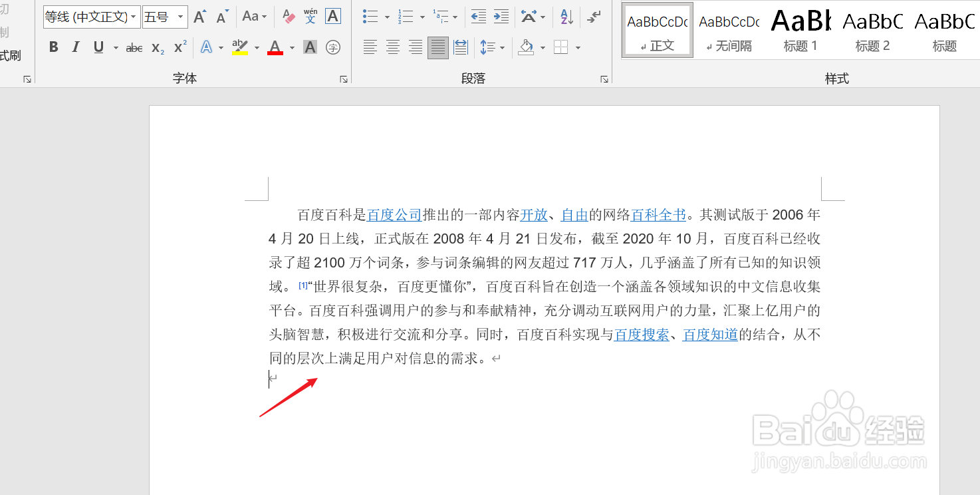Viewport: 980px width, 495px height.
Task: Open the 自由 hyperlink
Action: 575,215
